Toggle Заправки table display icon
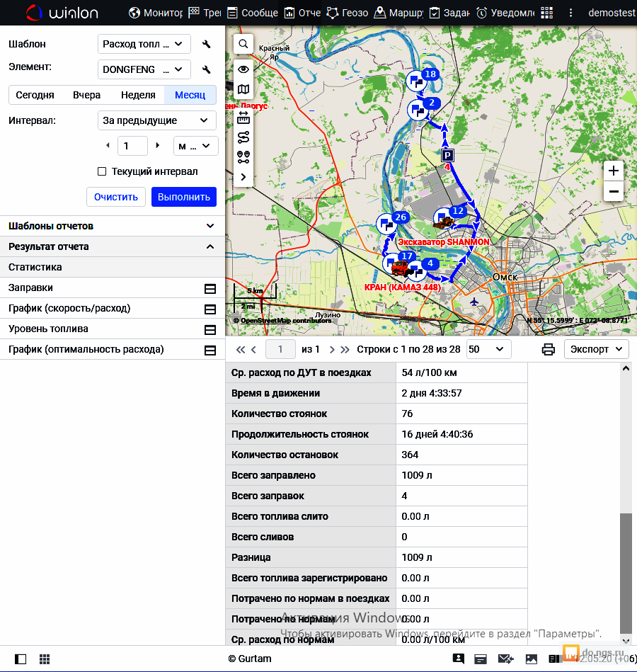 [x=210, y=288]
